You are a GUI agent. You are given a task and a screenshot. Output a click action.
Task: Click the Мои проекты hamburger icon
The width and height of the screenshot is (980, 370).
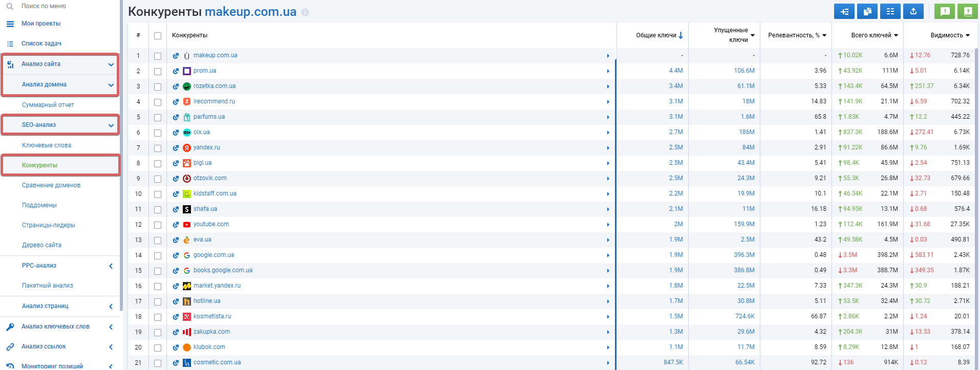point(10,24)
